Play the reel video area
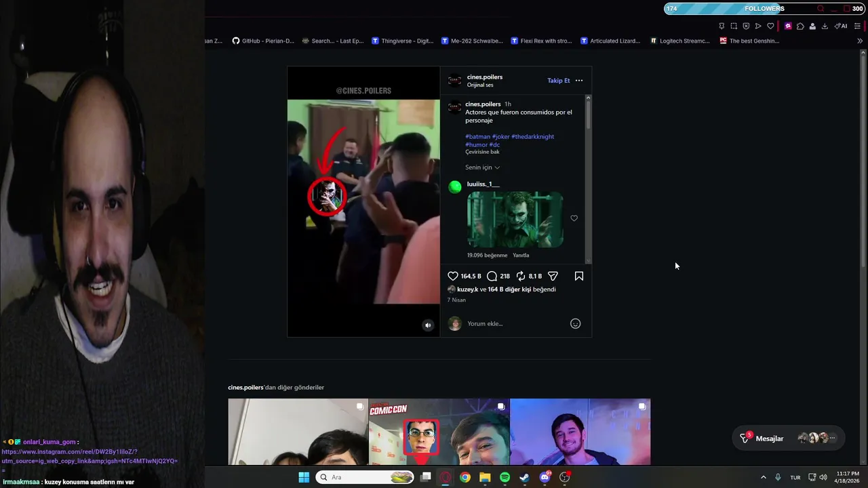 (363, 202)
